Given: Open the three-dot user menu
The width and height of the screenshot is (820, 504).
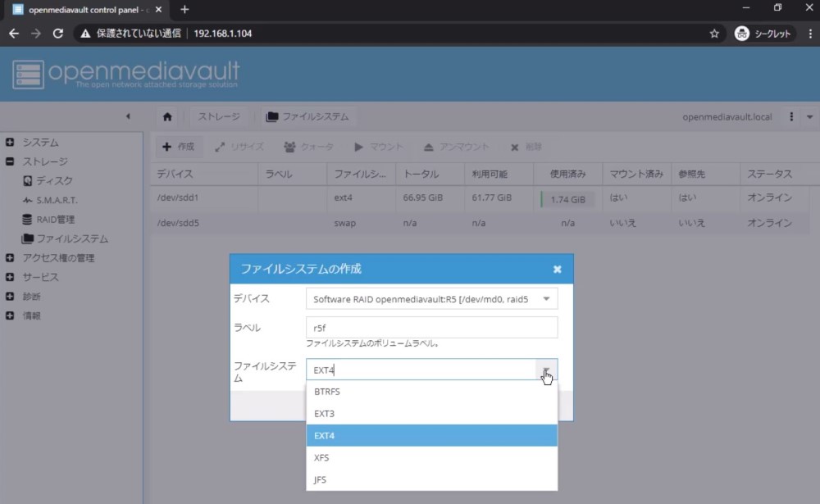Looking at the screenshot, I should pyautogui.click(x=791, y=116).
